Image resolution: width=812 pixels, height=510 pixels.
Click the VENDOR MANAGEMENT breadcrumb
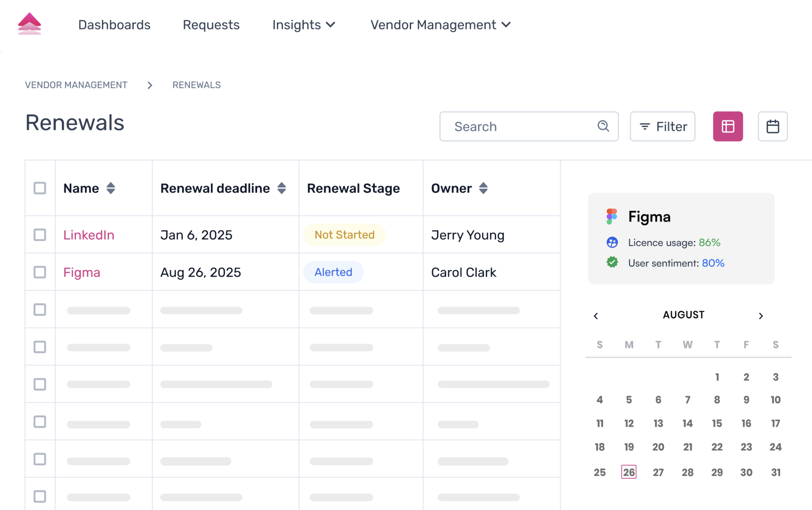coord(76,85)
